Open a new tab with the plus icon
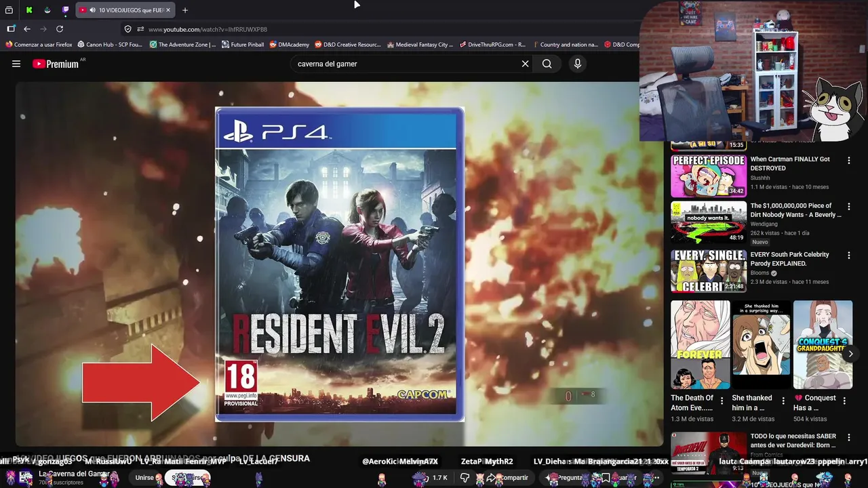This screenshot has width=868, height=488. point(184,10)
